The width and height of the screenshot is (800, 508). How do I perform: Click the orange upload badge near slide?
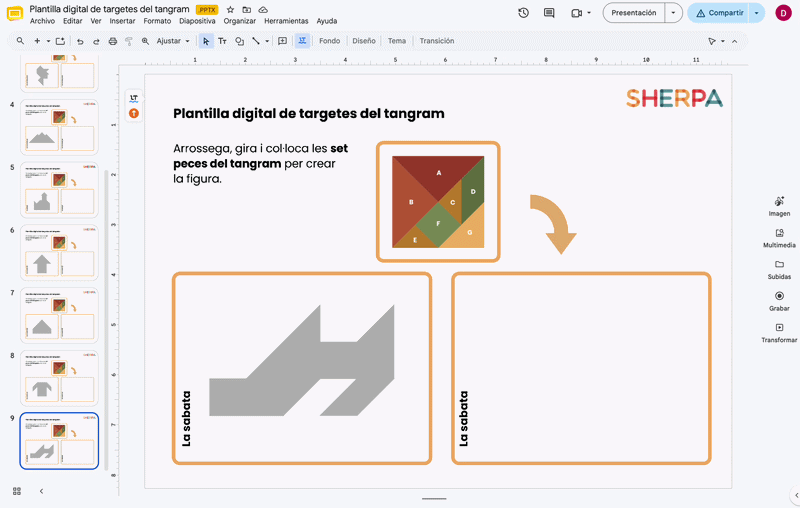click(x=134, y=113)
